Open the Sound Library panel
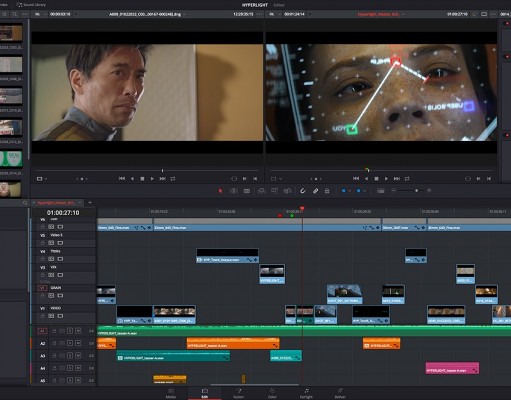 tap(31, 5)
